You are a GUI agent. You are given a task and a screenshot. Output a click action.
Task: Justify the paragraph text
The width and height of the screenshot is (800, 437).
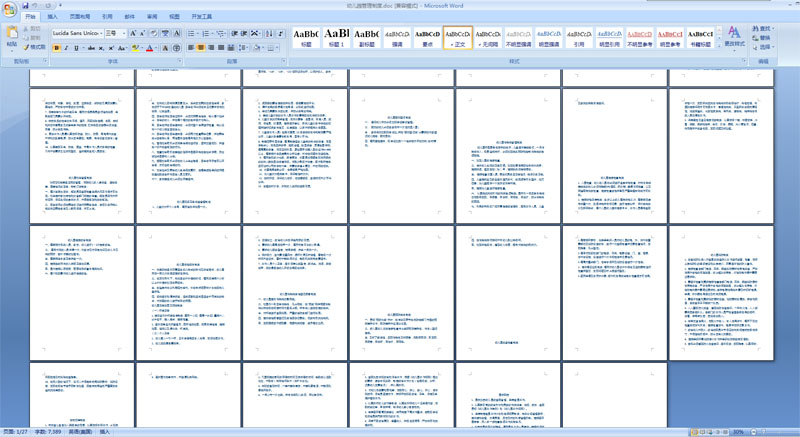[221, 48]
